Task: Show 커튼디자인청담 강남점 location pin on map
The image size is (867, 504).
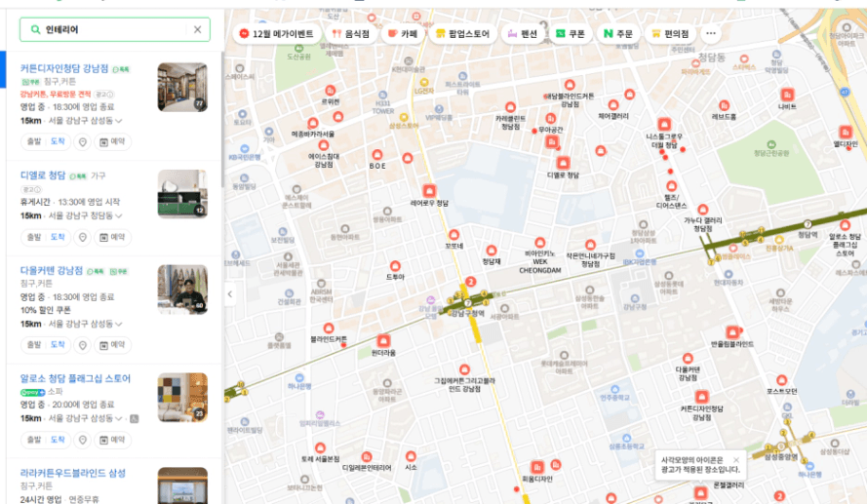Action: pos(82,142)
